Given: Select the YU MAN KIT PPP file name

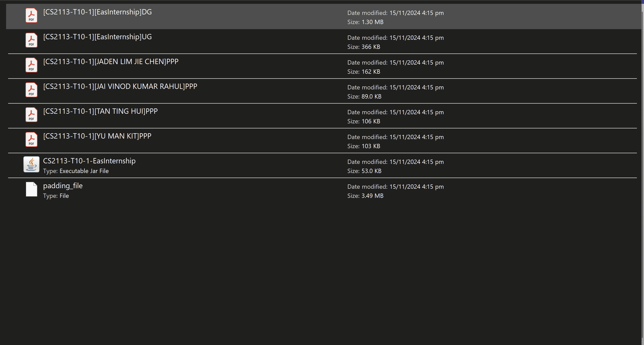Looking at the screenshot, I should [x=97, y=136].
